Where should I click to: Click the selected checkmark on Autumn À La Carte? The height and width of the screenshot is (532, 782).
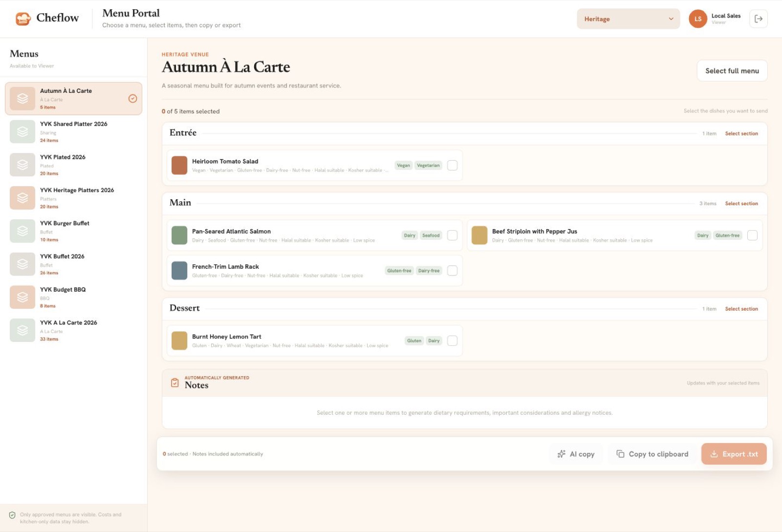[x=132, y=99]
